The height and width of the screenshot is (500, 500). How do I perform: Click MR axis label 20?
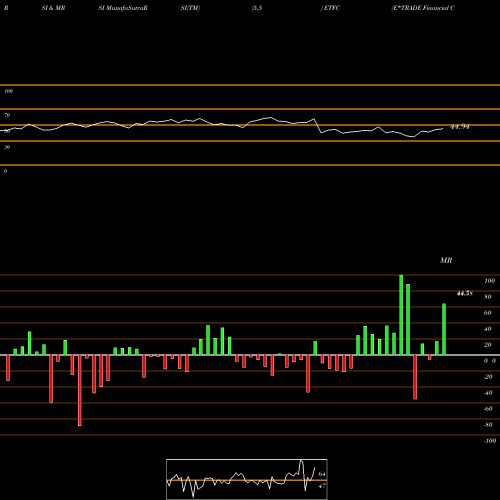click(x=488, y=345)
